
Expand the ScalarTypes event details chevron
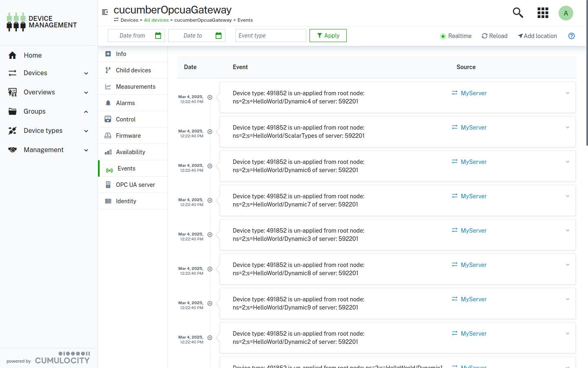click(x=567, y=127)
